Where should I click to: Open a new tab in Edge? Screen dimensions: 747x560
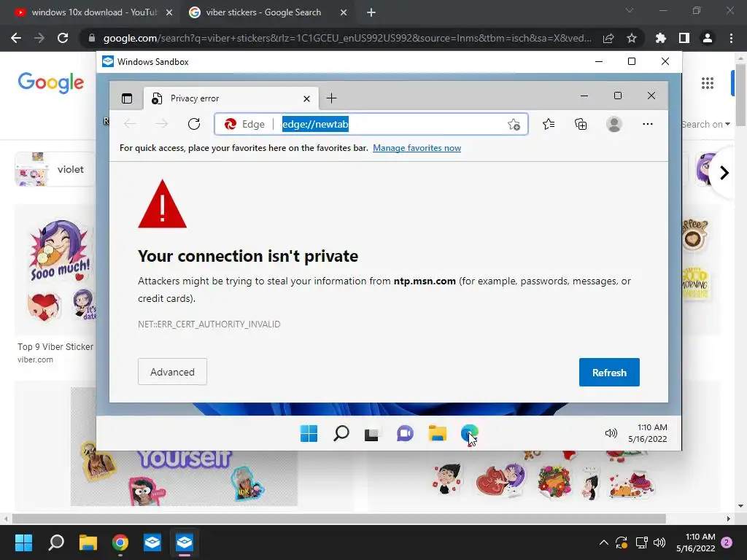(332, 98)
